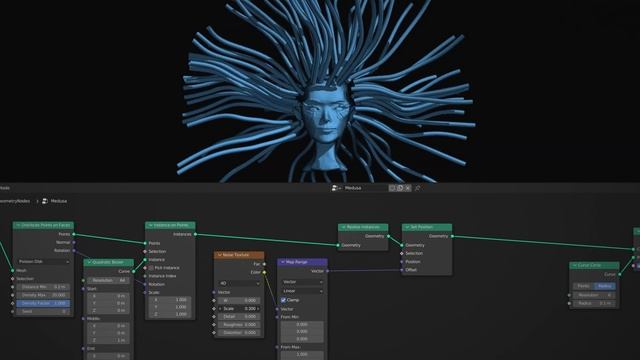The height and width of the screenshot is (360, 640).
Task: Click Fac output socket of Noise Texture
Action: pyautogui.click(x=264, y=264)
